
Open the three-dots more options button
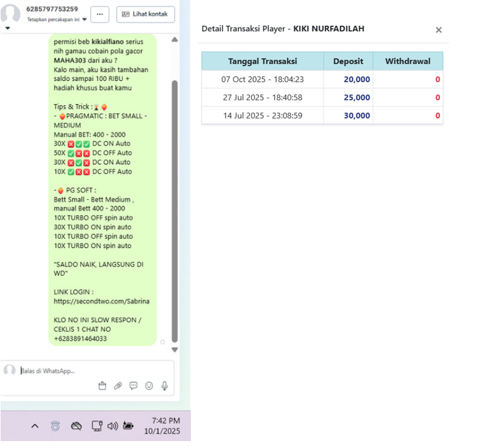point(100,14)
